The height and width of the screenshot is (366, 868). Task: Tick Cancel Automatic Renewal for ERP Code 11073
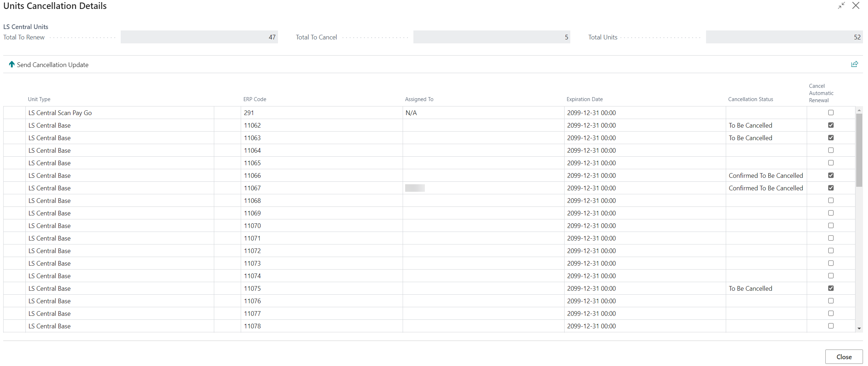[831, 263]
